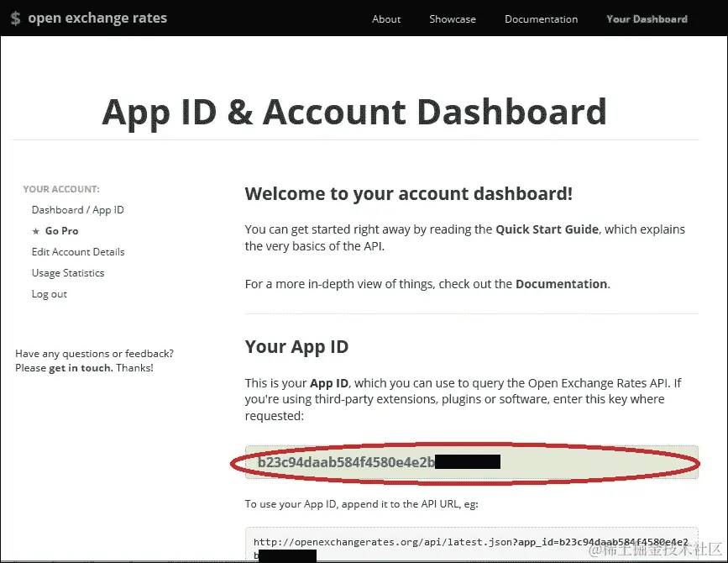
Task: Log out of your account
Action: pos(49,293)
